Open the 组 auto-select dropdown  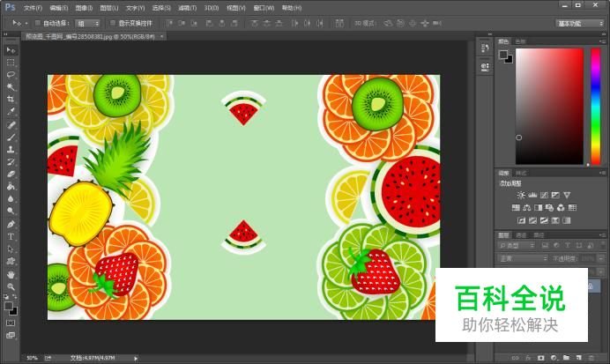click(87, 23)
